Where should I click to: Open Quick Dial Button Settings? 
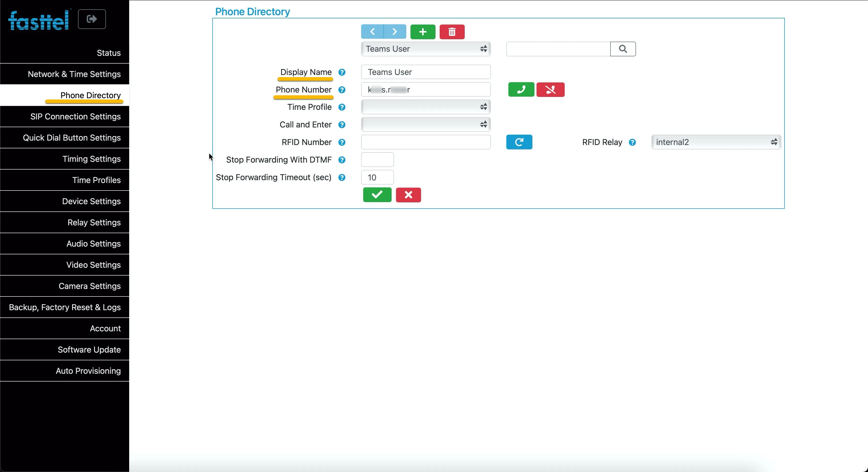point(65,138)
